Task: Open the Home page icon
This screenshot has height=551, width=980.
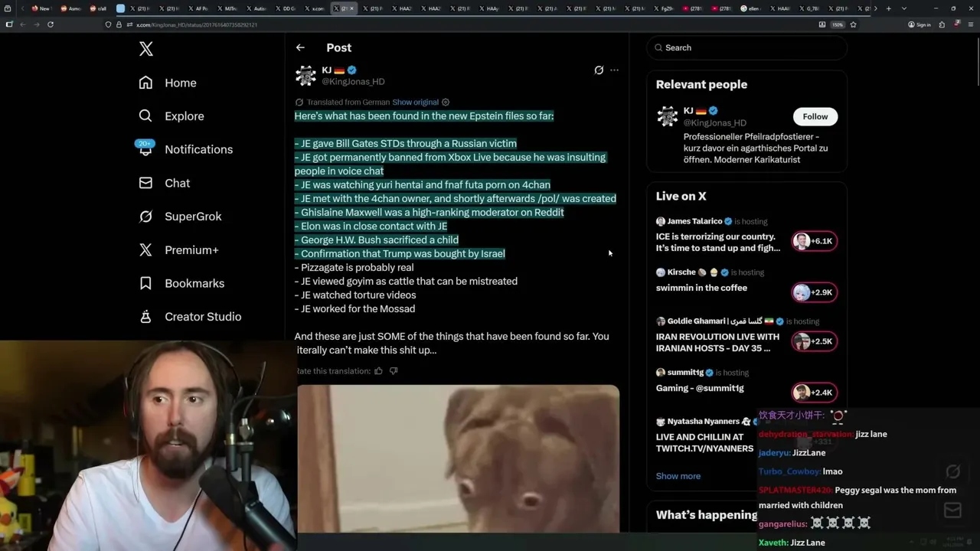Action: pyautogui.click(x=145, y=83)
